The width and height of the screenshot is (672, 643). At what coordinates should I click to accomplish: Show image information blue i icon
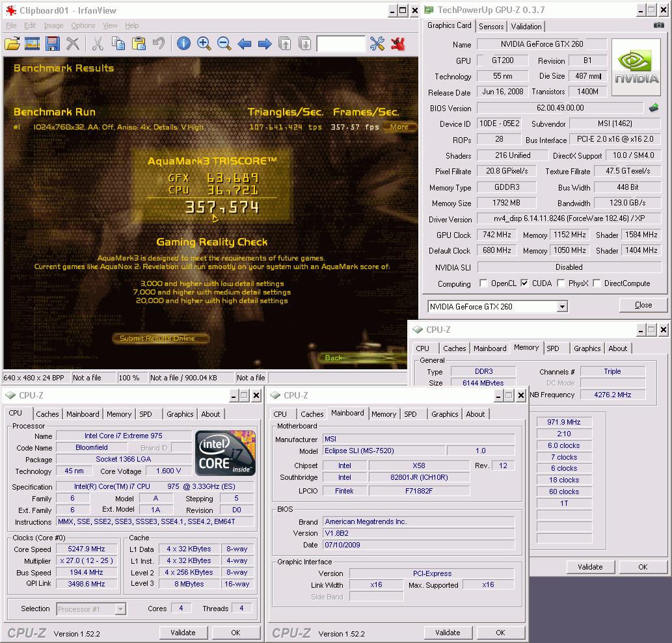tap(183, 44)
